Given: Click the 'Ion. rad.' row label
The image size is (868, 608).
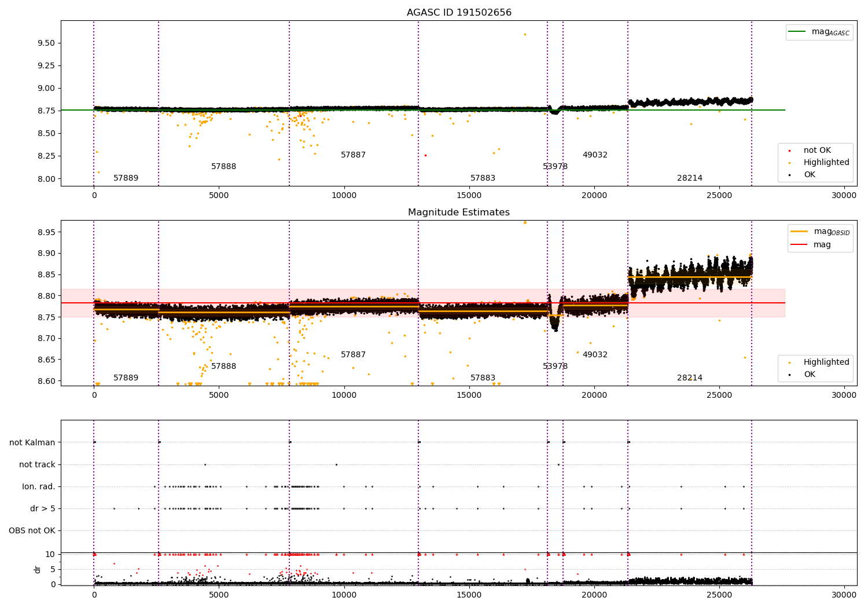Looking at the screenshot, I should [39, 487].
